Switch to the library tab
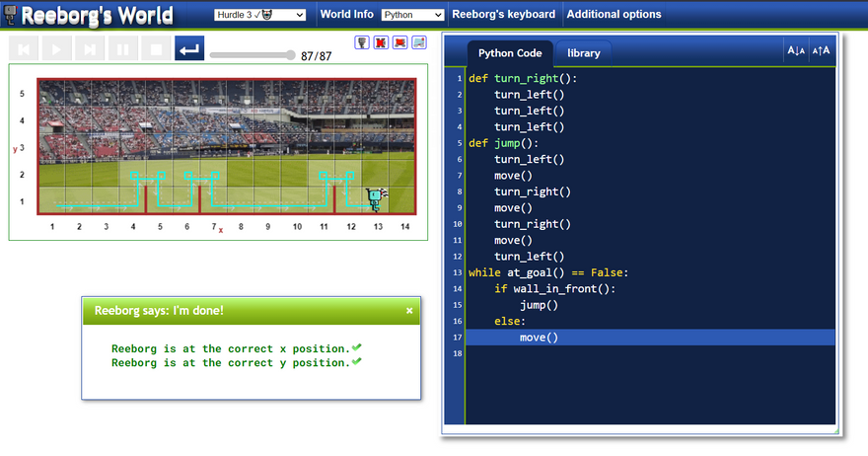This screenshot has height=456, width=868. pyautogui.click(x=584, y=52)
